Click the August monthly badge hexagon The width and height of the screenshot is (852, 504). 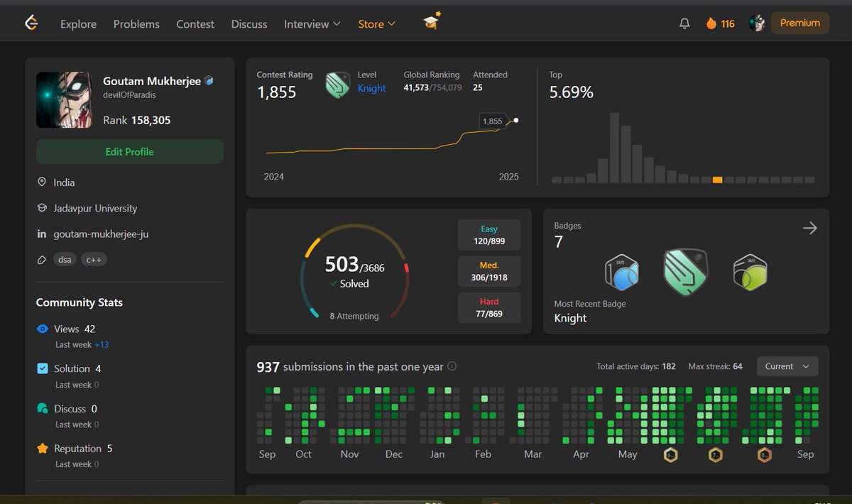(764, 454)
